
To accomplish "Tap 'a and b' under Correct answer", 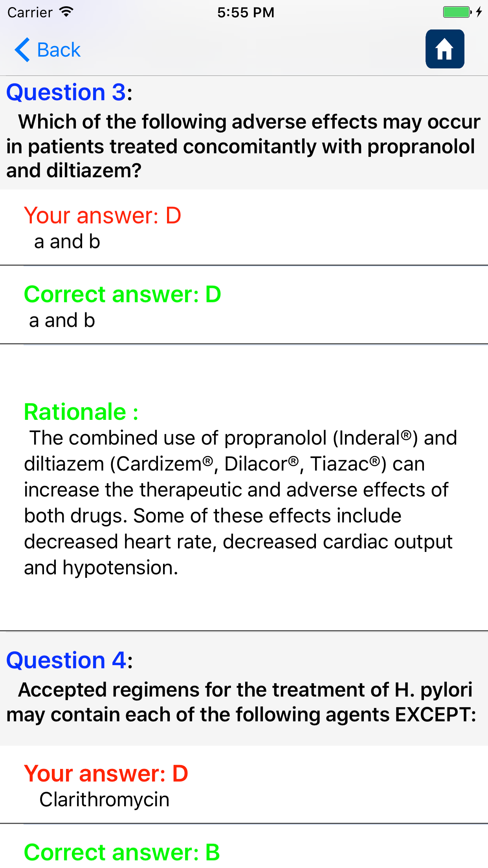I will 62,320.
